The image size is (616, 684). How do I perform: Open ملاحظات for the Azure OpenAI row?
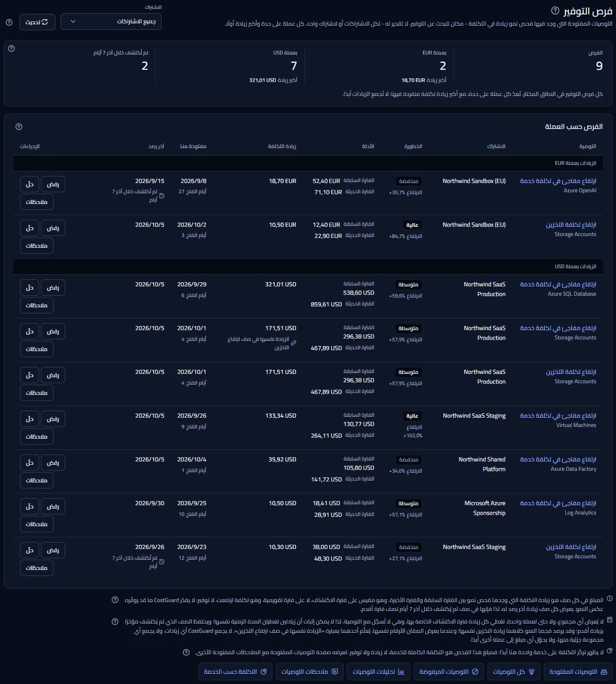click(37, 202)
